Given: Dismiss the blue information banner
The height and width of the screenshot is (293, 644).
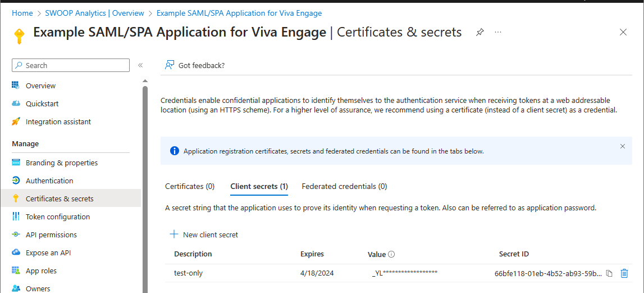Looking at the screenshot, I should click(x=623, y=146).
